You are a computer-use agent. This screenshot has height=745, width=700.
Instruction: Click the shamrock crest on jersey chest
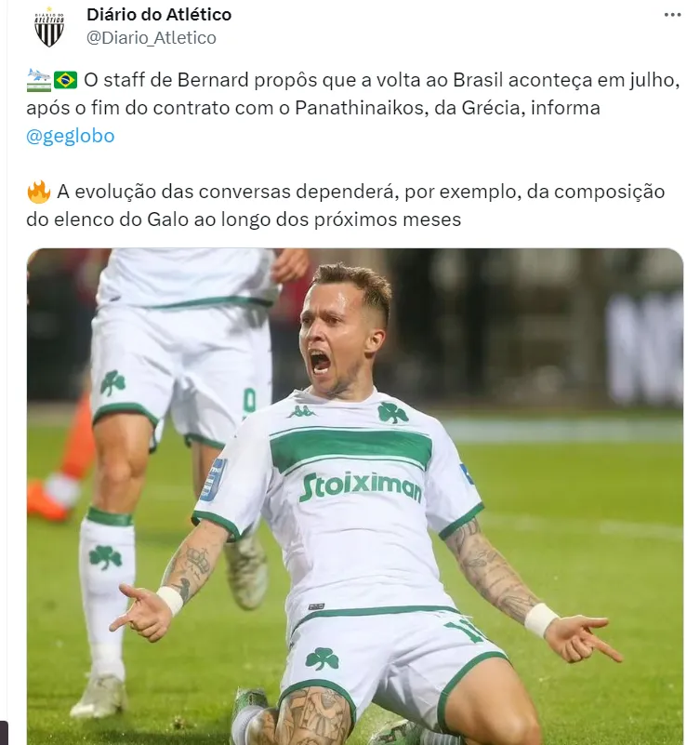tap(392, 412)
